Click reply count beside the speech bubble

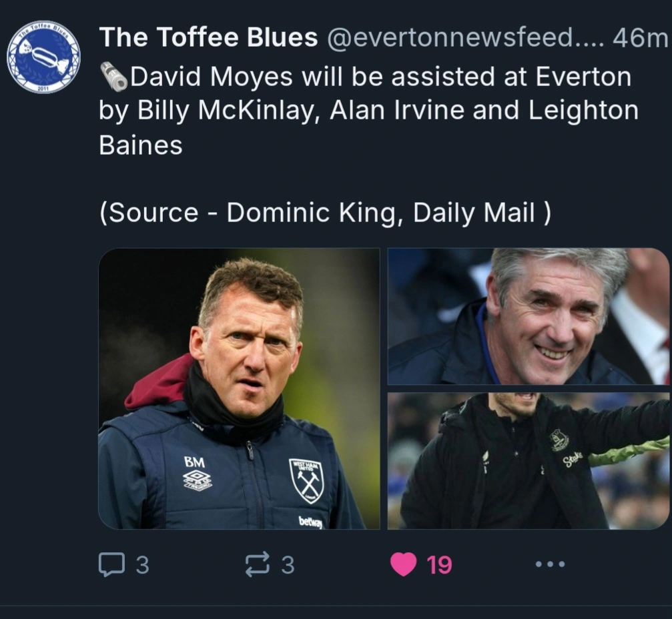pos(142,566)
